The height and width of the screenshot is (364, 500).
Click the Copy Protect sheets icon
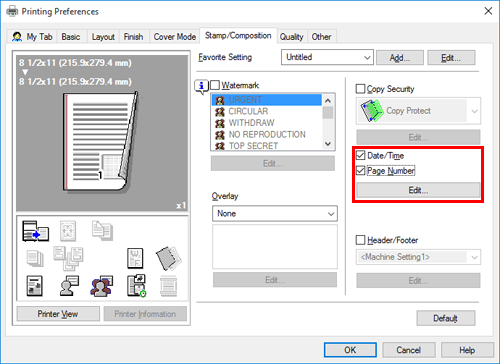372,111
